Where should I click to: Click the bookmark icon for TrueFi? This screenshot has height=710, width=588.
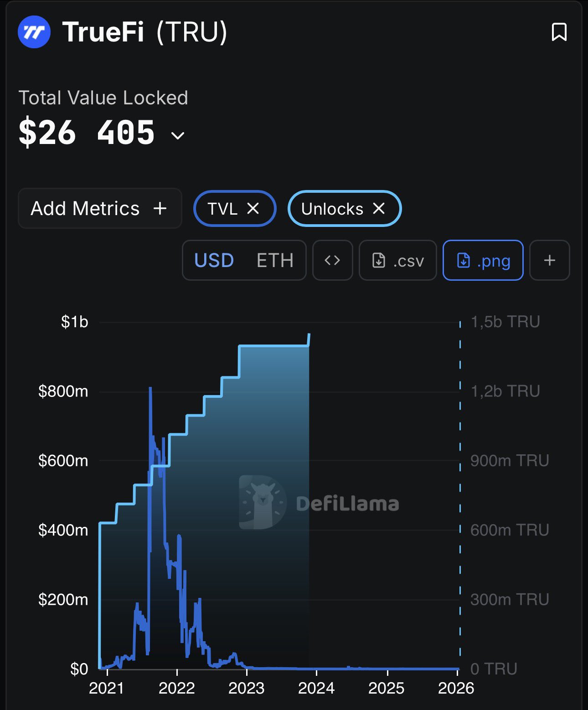tap(559, 32)
